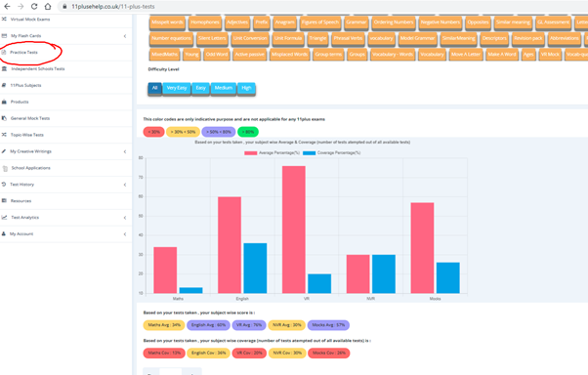Toggle Average Percentage legend series

(x=272, y=152)
